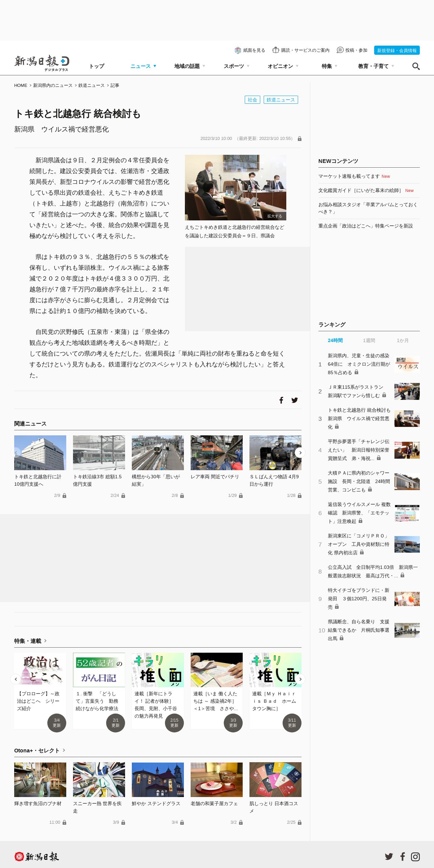The width and height of the screenshot is (434, 868).
Task: Open ranking 7 コメリＰＲＯ store thumbnail
Action: (x=407, y=544)
